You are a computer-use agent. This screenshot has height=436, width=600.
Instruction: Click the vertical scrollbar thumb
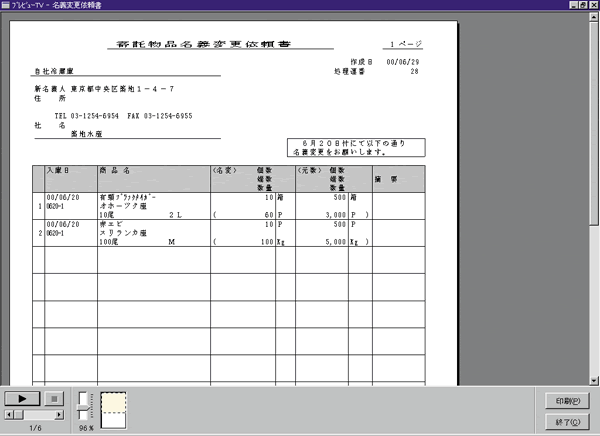tap(594, 123)
